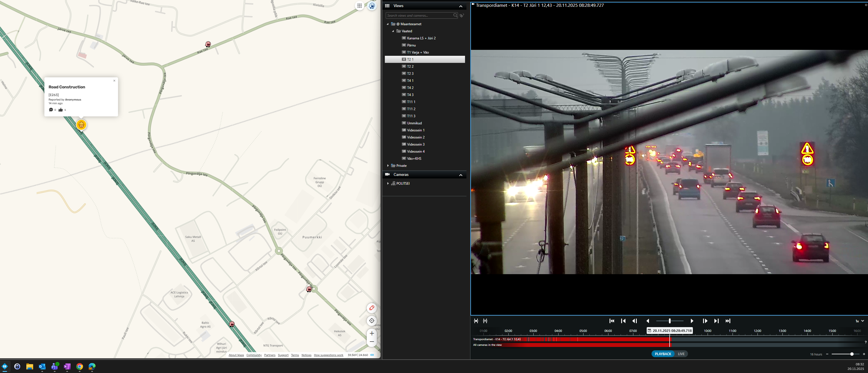Open the About Waze link
Viewport: 868px width, 373px height.
click(x=236, y=355)
